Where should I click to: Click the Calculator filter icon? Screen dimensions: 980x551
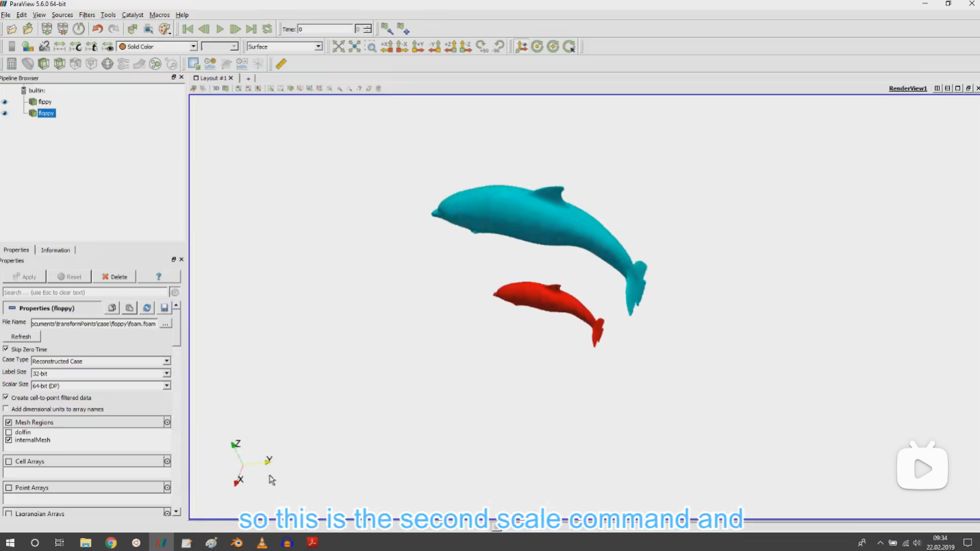tap(12, 64)
